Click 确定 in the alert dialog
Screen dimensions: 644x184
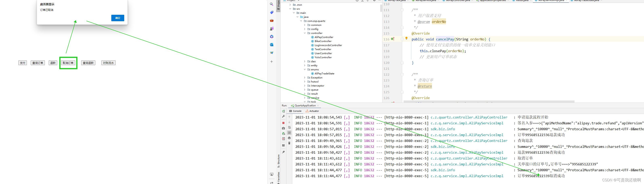click(x=118, y=18)
